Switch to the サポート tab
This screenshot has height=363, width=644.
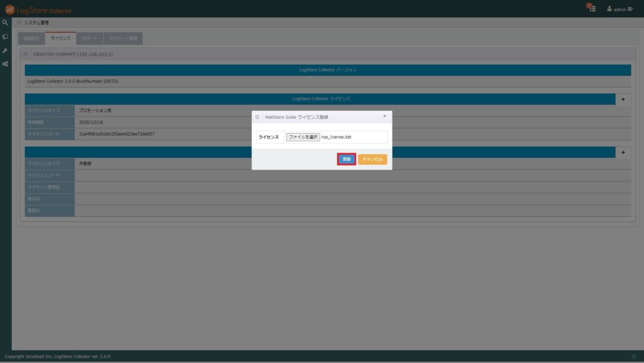pos(89,39)
